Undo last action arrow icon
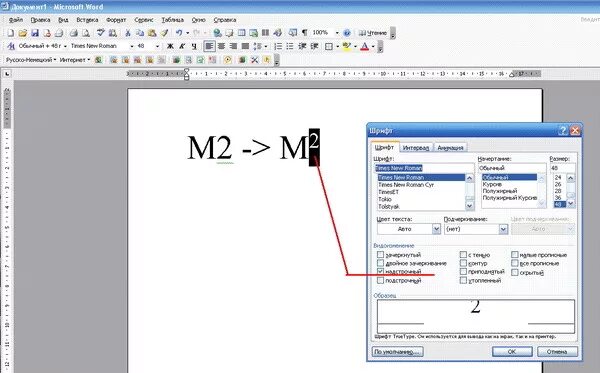This screenshot has width=600, height=373. click(x=179, y=33)
